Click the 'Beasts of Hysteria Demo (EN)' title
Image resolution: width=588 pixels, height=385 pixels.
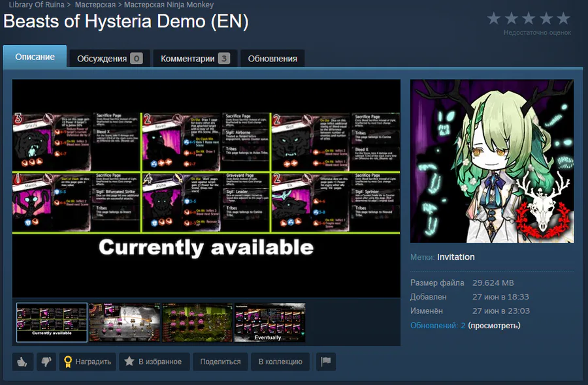coord(126,22)
